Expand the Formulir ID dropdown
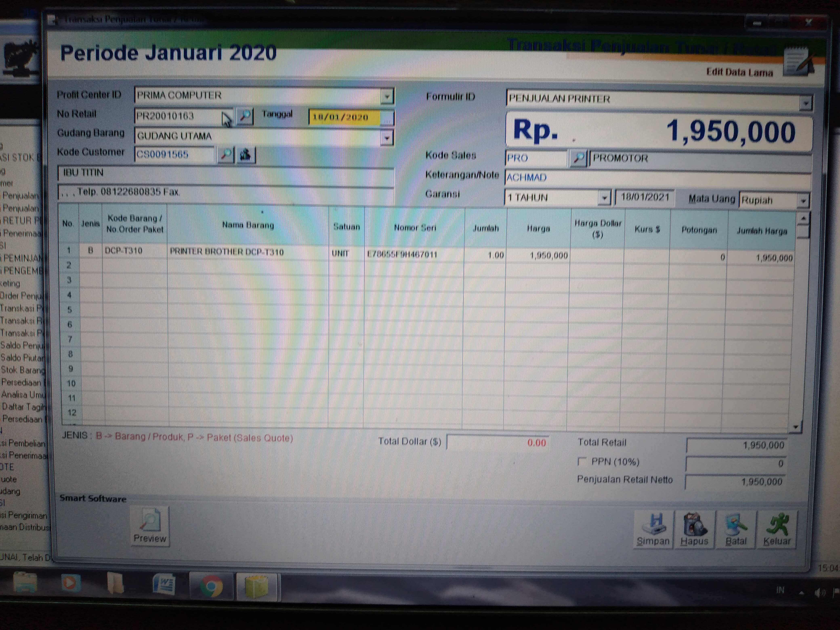Screen dimensions: 840x630 [x=805, y=103]
